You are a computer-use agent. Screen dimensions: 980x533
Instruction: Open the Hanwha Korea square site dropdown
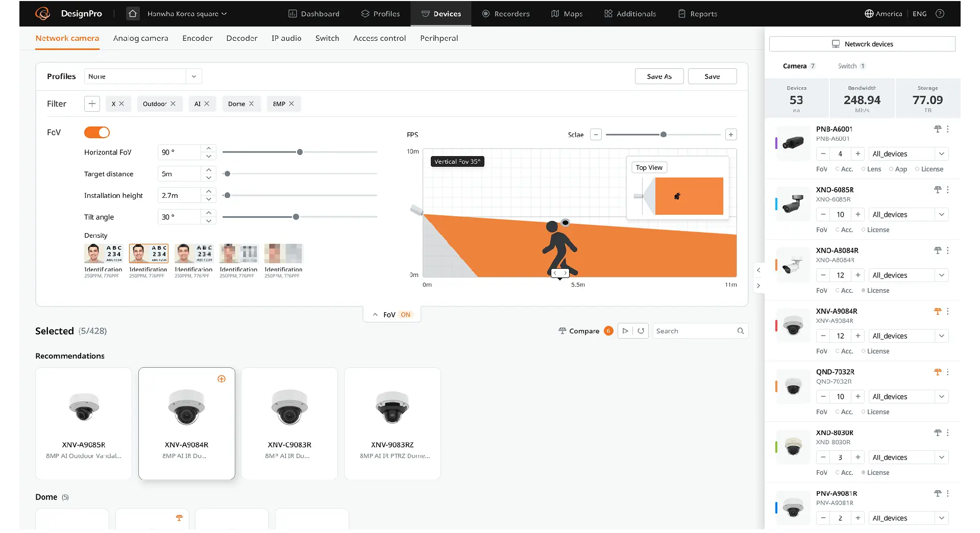(x=187, y=14)
